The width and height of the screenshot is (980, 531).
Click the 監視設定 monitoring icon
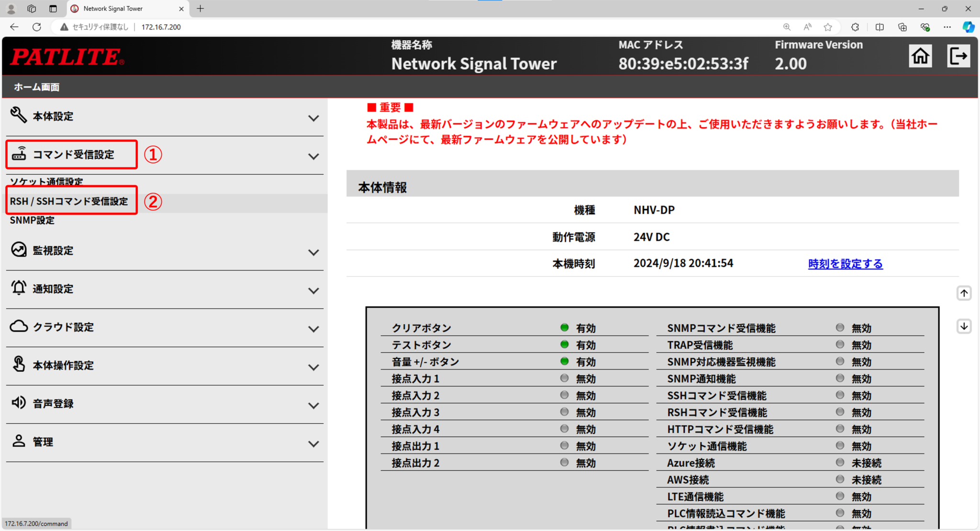tap(18, 249)
